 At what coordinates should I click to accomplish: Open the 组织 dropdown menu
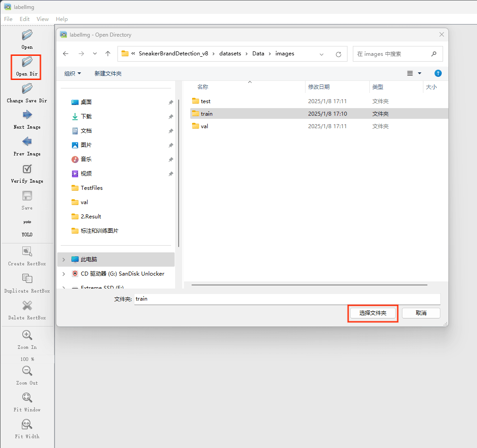coord(72,73)
